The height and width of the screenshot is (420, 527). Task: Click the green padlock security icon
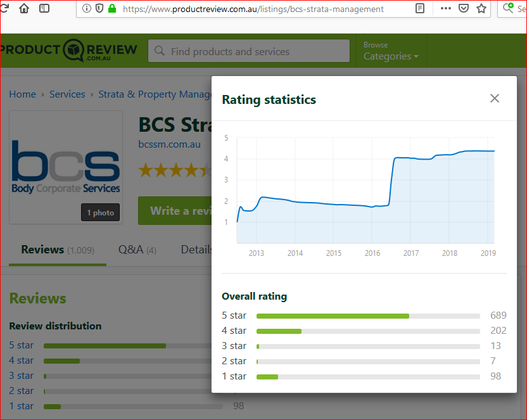click(113, 9)
